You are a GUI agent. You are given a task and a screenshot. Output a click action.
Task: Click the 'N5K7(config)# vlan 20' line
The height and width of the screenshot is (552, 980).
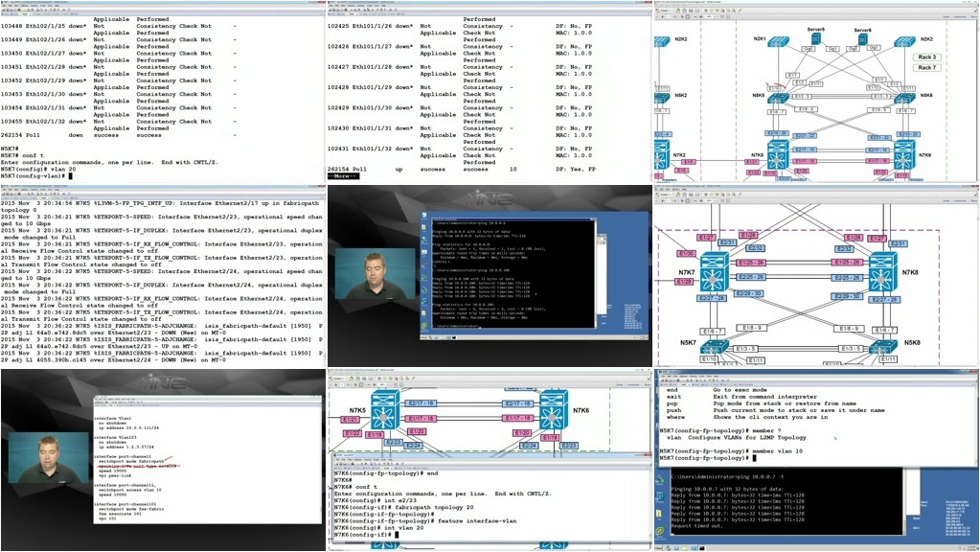(x=38, y=169)
